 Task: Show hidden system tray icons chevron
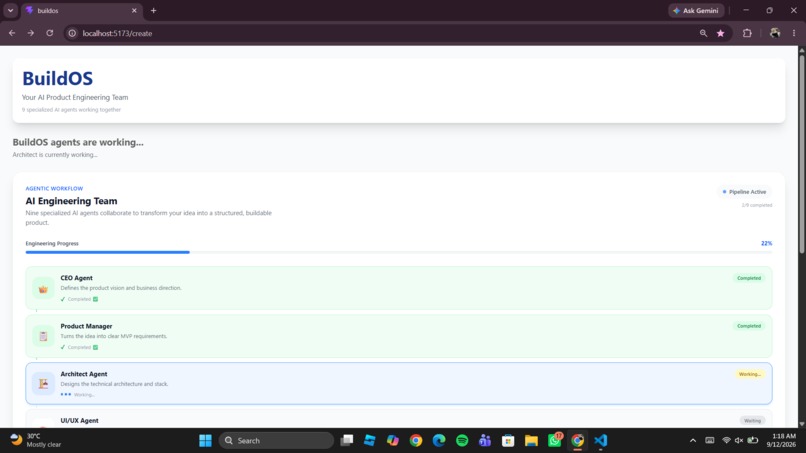(693, 441)
